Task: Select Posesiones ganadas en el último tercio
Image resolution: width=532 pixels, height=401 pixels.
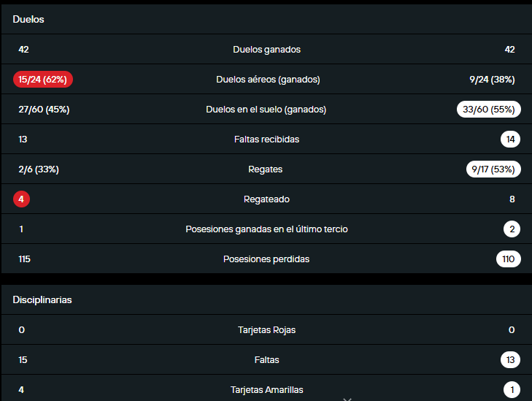Action: coord(266,229)
